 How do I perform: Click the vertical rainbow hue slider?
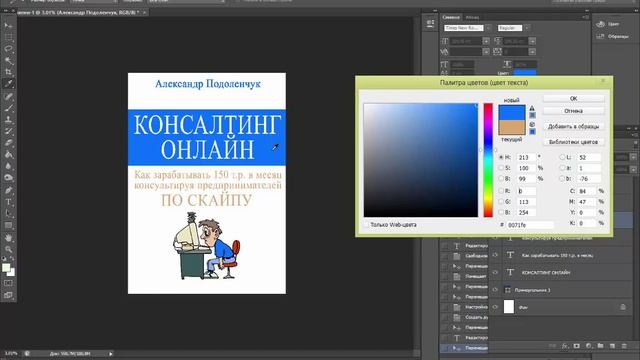pos(488,160)
